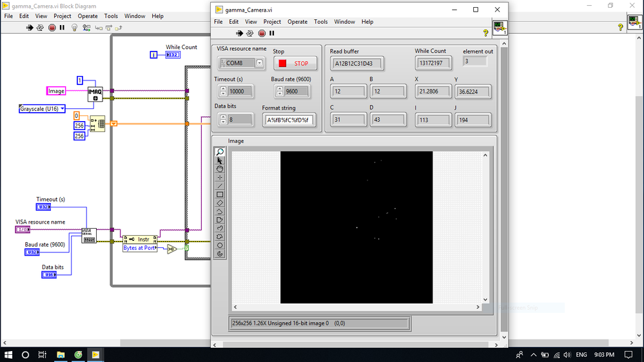Screen dimensions: 644x362
Task: Click VISA Serial configure node in block diagram
Action: [89, 236]
